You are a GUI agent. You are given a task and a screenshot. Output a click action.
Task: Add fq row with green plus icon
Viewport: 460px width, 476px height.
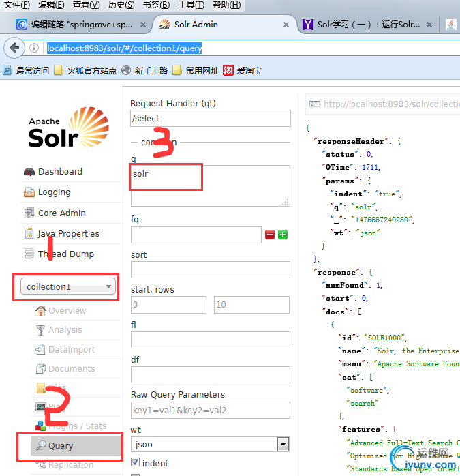click(x=283, y=235)
